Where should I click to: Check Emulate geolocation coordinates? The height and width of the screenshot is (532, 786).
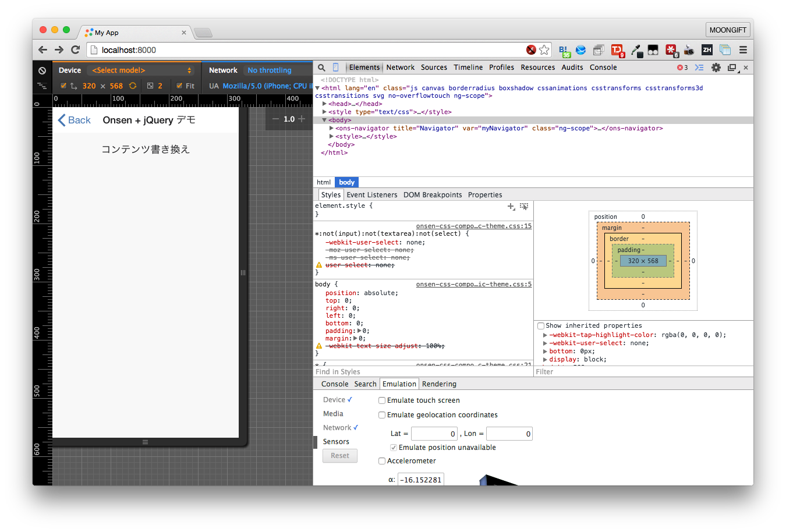click(x=382, y=415)
